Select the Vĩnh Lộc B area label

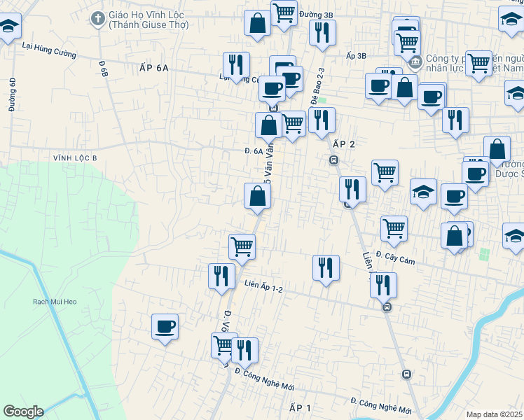click(75, 158)
